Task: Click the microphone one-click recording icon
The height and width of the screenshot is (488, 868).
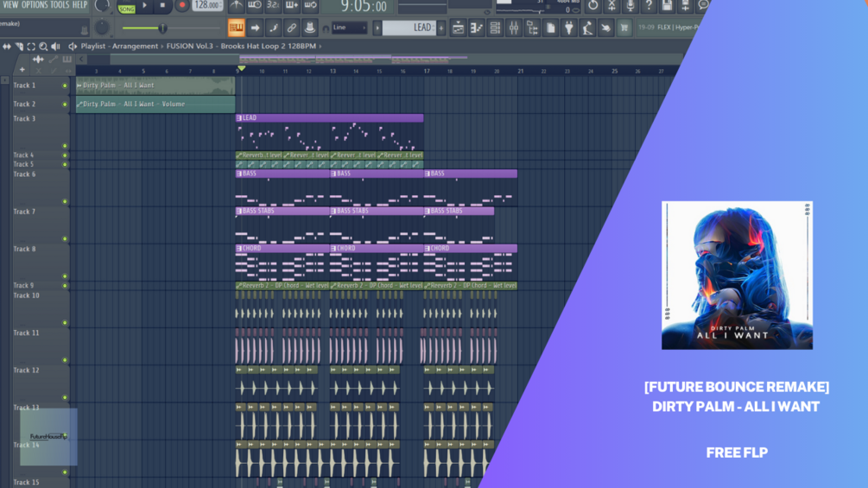Action: point(630,5)
